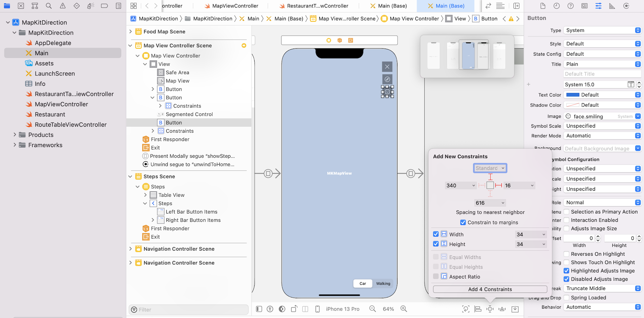Open the Attributes inspector icon
Image resolution: width=644 pixels, height=318 pixels.
tap(598, 6)
